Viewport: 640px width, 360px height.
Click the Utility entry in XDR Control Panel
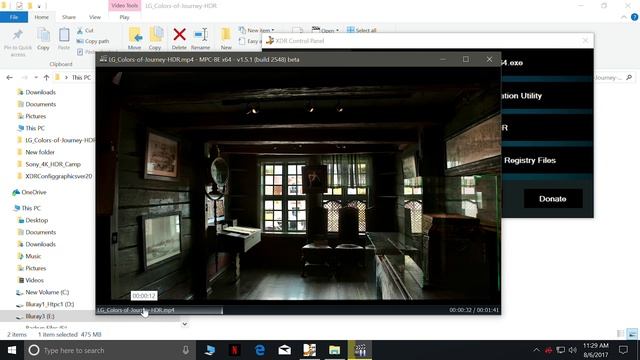pyautogui.click(x=522, y=96)
